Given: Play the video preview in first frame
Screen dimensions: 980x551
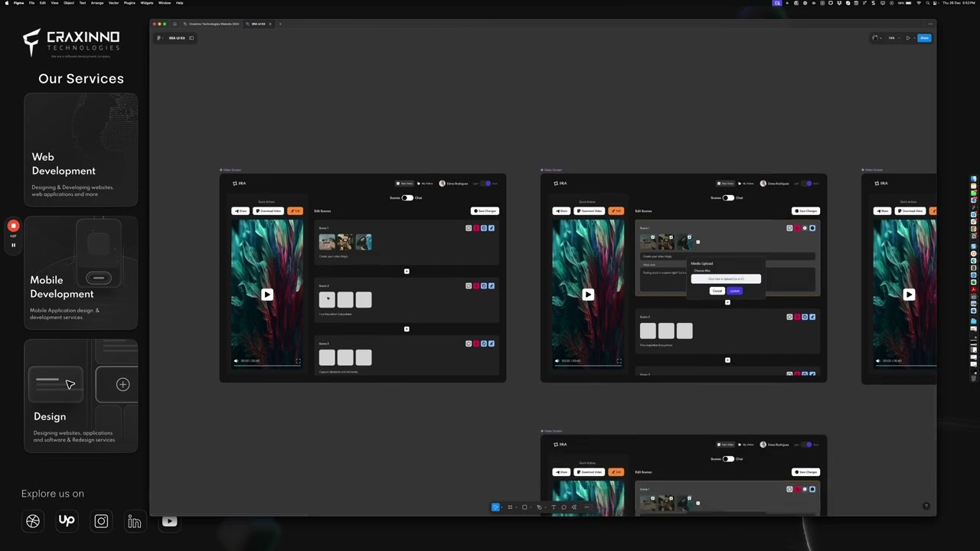Looking at the screenshot, I should point(266,295).
